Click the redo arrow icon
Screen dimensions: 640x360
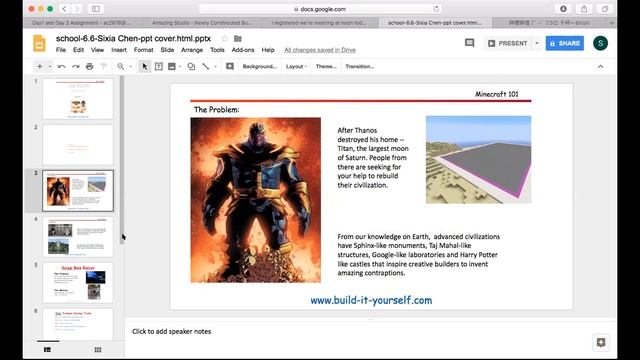pos(76,66)
